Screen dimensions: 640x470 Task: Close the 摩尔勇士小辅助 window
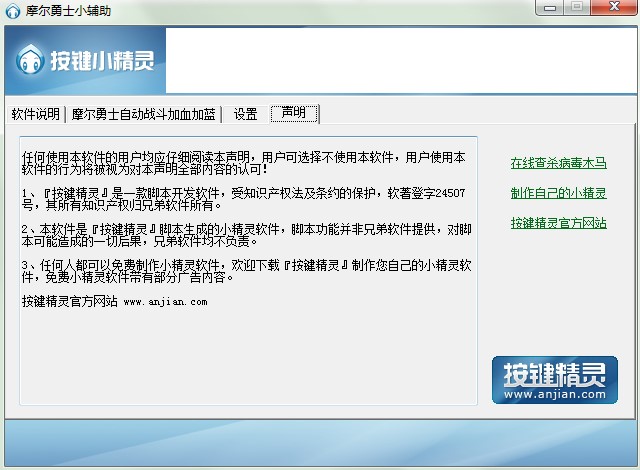click(614, 7)
